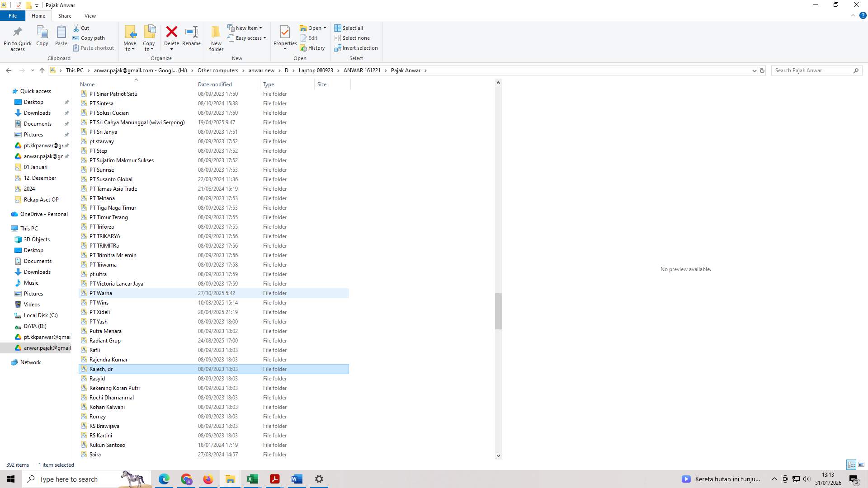Viewport: 868px width, 488px height.
Task: Launch Excel from the taskbar
Action: (252, 479)
